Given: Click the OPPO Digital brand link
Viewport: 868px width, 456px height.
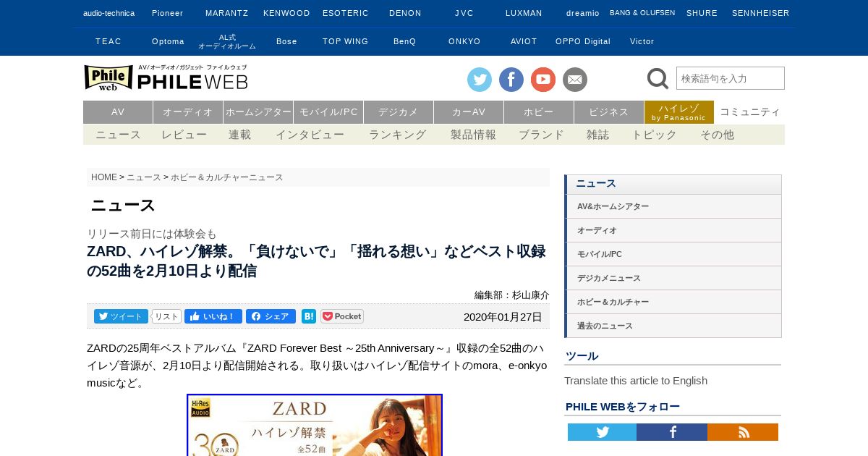Looking at the screenshot, I should click(583, 41).
